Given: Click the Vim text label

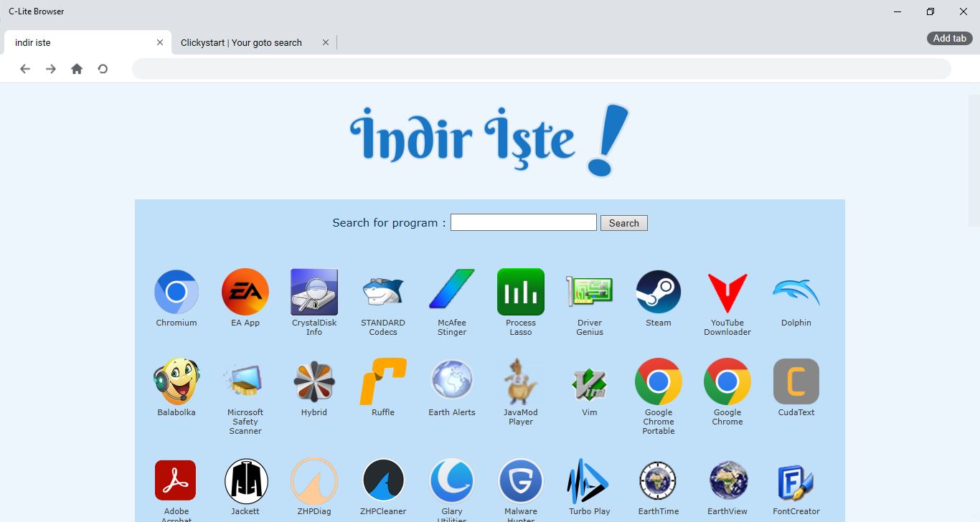Looking at the screenshot, I should (590, 412).
